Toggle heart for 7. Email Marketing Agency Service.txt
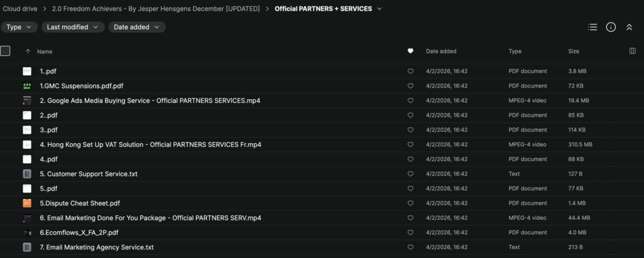 click(411, 247)
